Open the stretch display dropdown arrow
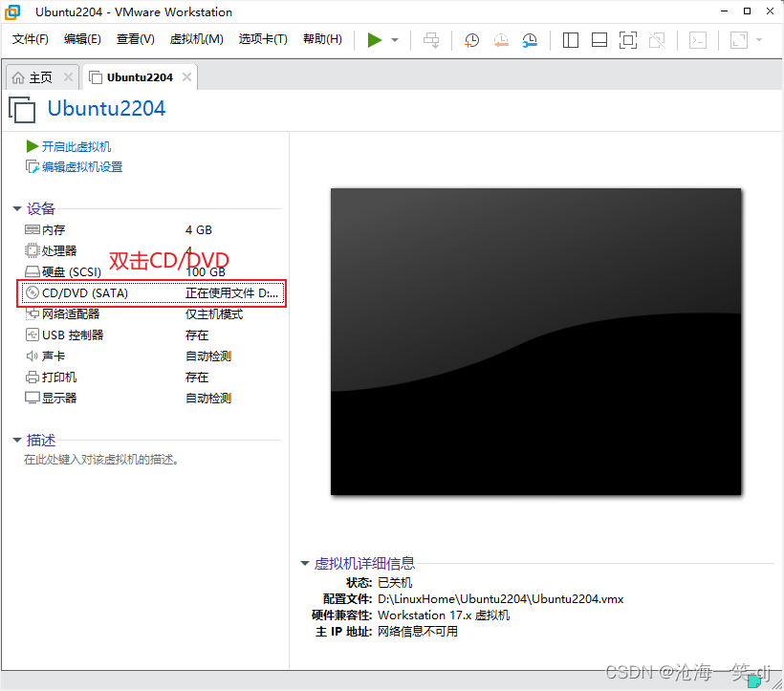 click(759, 40)
